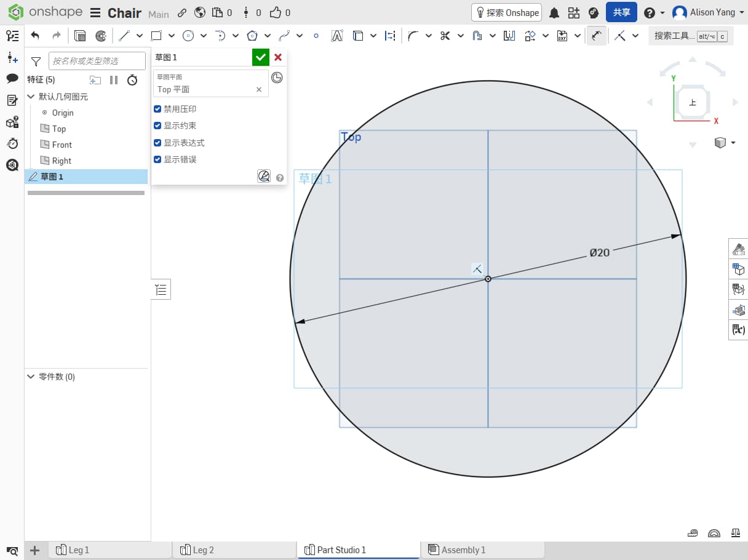Select the Polygon sketch tool
The image size is (748, 560).
252,36
